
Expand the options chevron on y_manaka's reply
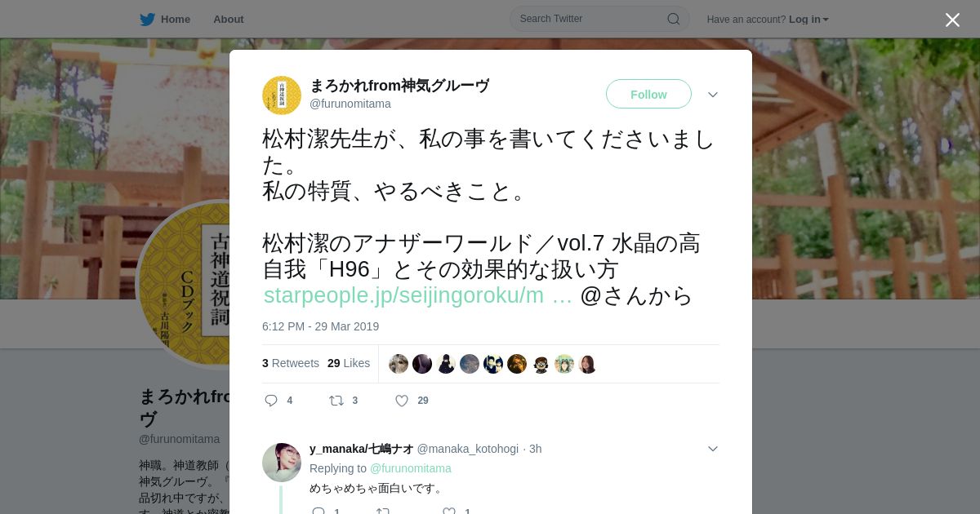(713, 449)
